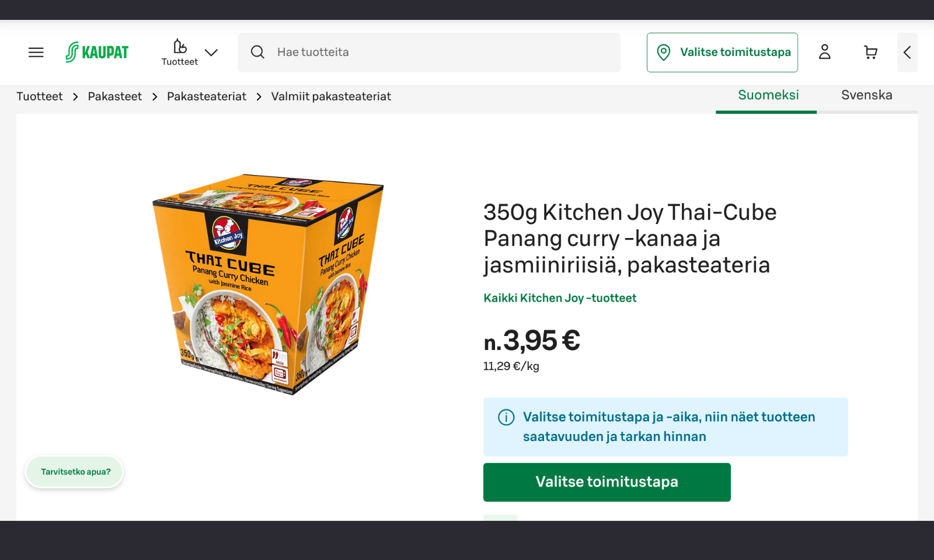Open the Tarvitsetko apua? help chat

75,472
